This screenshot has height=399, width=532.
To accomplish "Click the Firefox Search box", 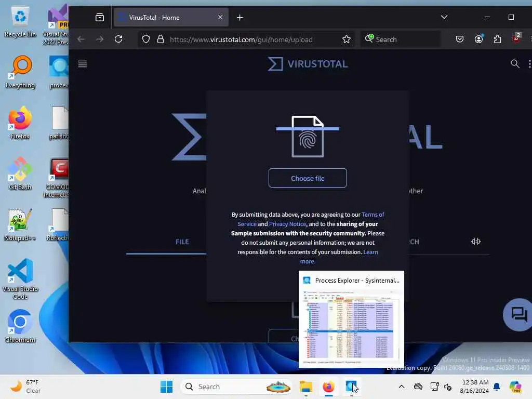I will click(401, 39).
